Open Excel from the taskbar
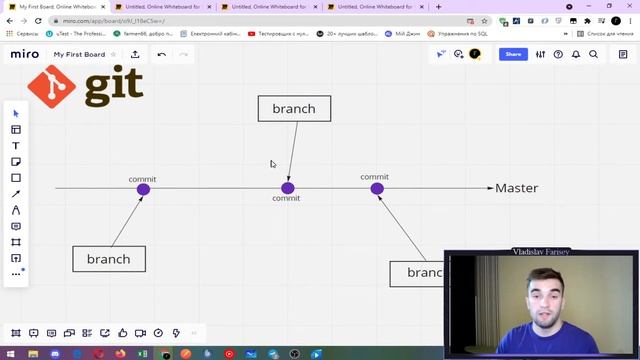This screenshot has width=640, height=360. coord(142,354)
